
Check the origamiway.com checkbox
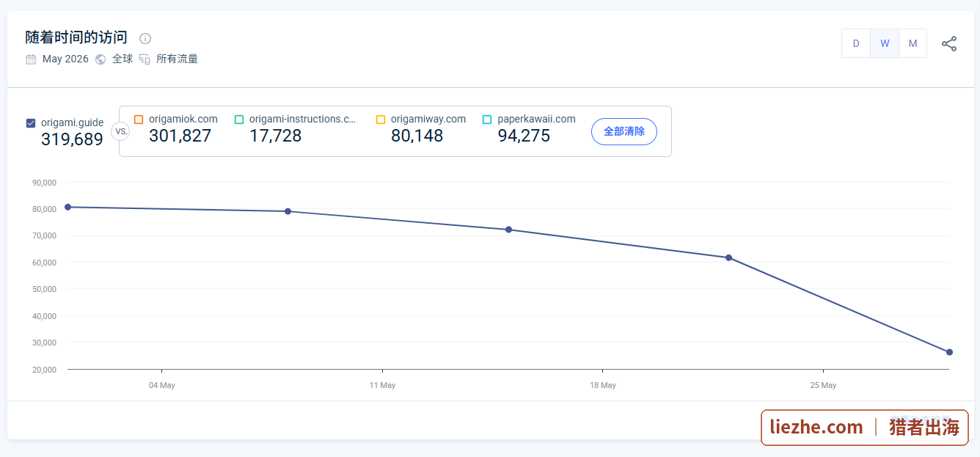click(381, 120)
